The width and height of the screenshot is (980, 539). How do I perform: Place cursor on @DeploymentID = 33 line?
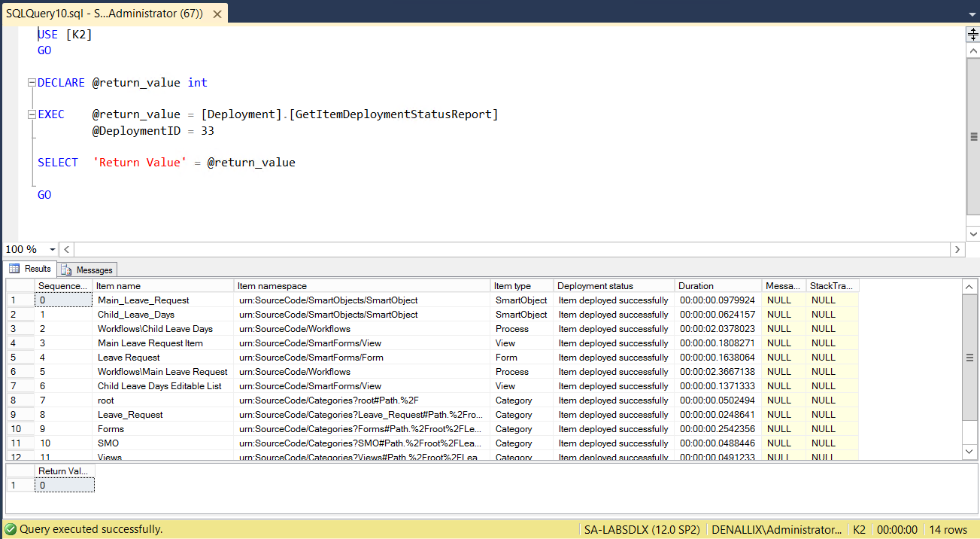point(153,131)
